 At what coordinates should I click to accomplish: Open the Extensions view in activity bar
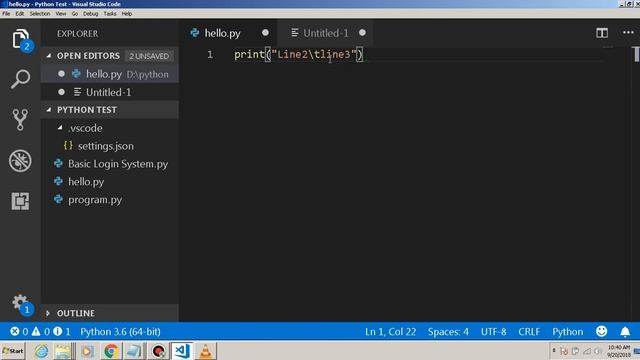pos(20,201)
